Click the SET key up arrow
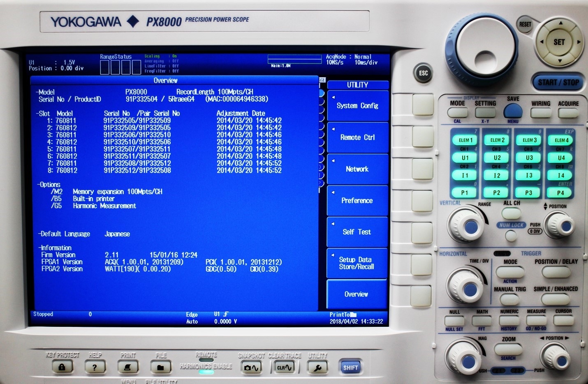The image size is (588, 384). pos(560,24)
